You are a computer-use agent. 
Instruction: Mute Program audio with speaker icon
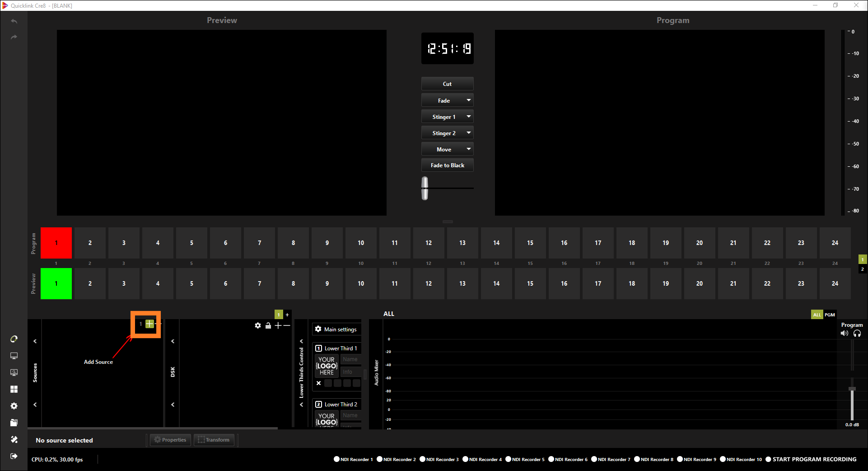point(844,333)
